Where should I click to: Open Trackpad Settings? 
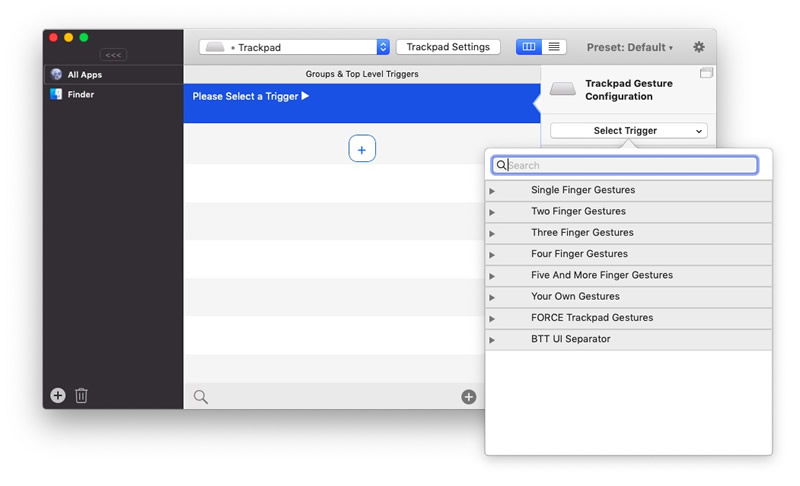[x=448, y=47]
